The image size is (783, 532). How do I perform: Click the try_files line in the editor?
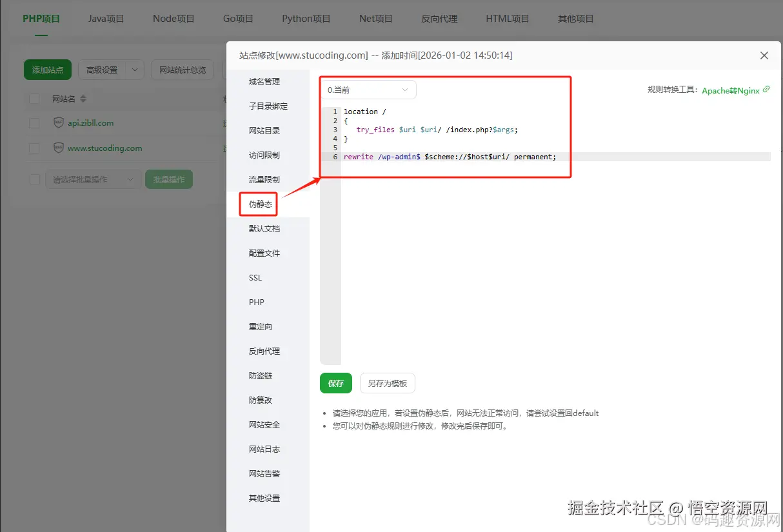point(437,130)
